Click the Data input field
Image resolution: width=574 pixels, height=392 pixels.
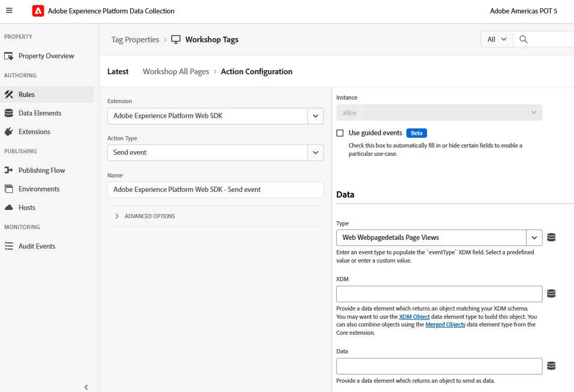(439, 366)
